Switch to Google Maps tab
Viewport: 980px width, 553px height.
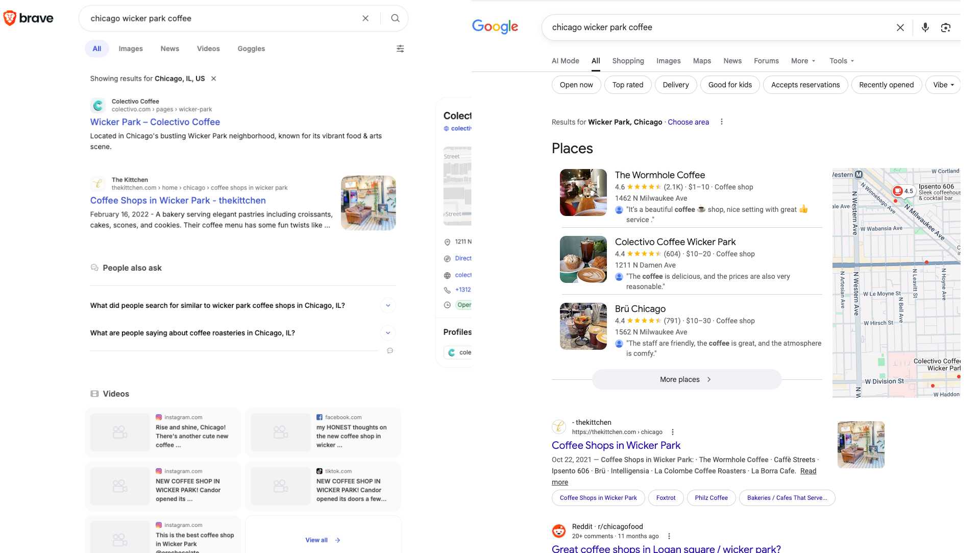click(x=702, y=61)
